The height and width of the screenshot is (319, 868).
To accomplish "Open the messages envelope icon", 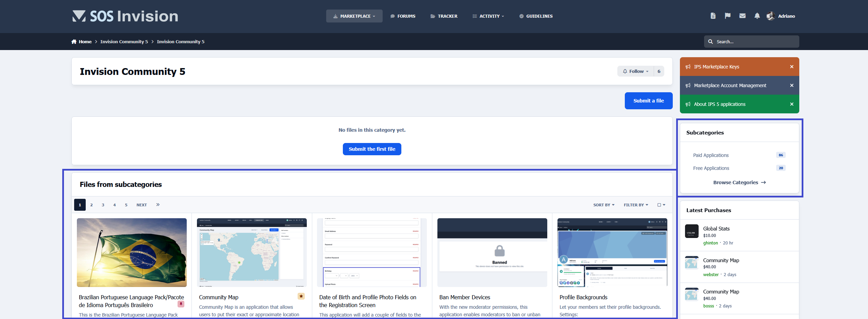I will click(x=742, y=16).
